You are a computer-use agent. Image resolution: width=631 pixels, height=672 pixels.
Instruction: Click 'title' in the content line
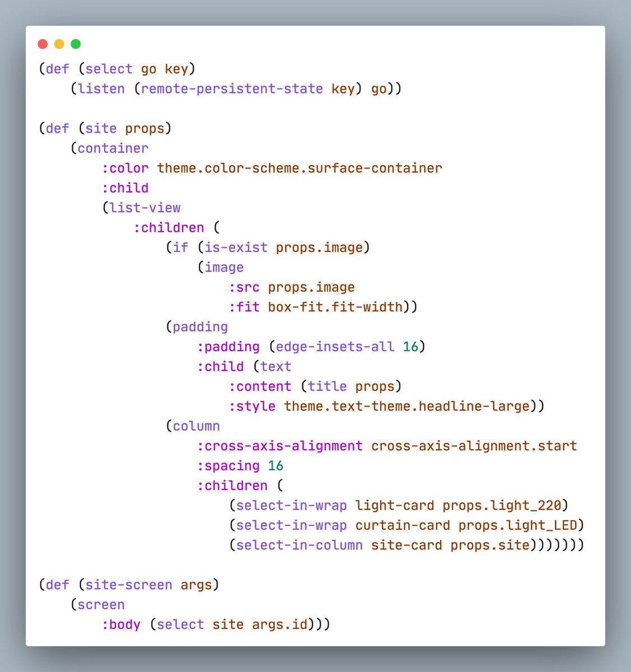coord(328,386)
